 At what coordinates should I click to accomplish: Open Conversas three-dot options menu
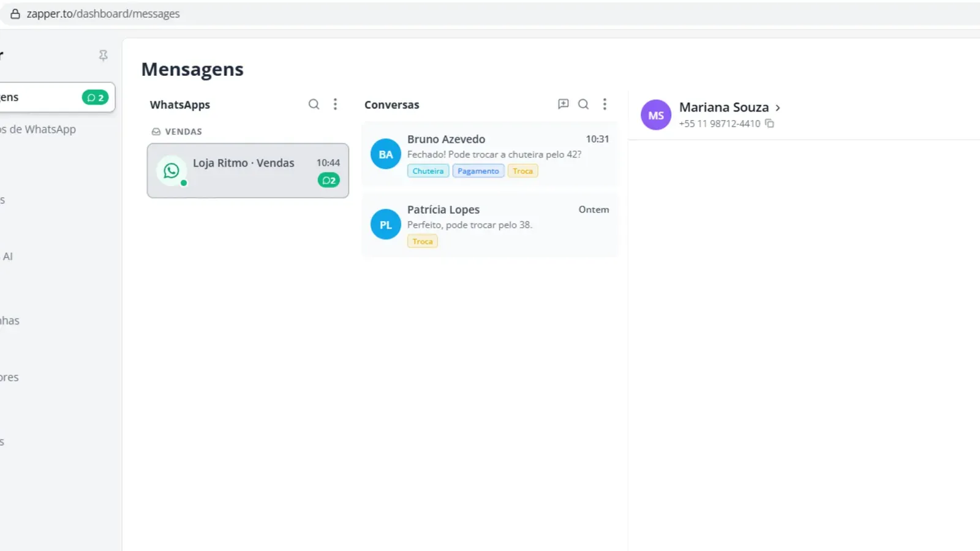605,104
